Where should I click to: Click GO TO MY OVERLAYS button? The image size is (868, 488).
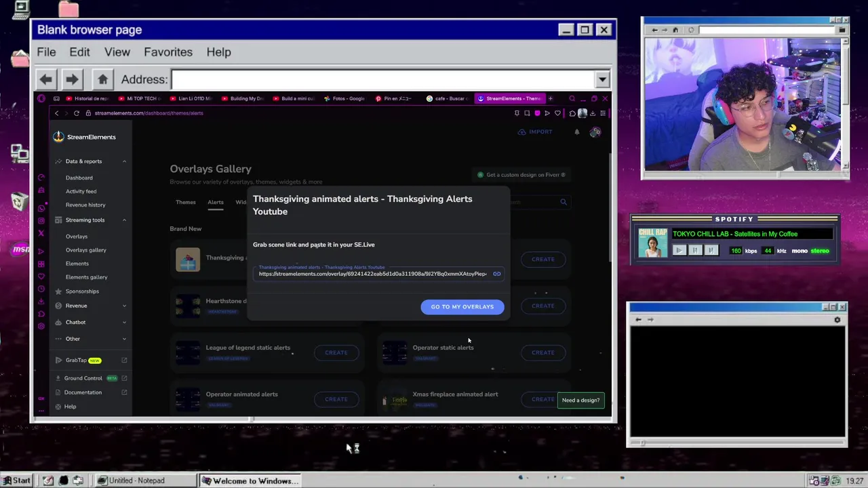(462, 307)
